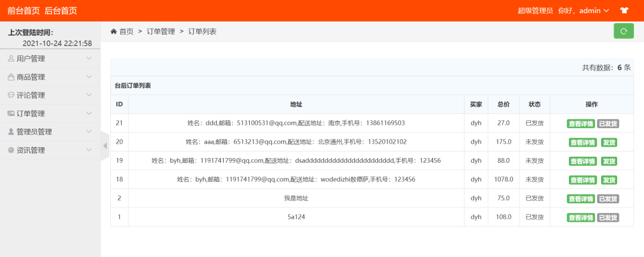Image resolution: width=644 pixels, height=257 pixels.
Task: Click the 共有数据 6 条 count
Action: click(606, 68)
